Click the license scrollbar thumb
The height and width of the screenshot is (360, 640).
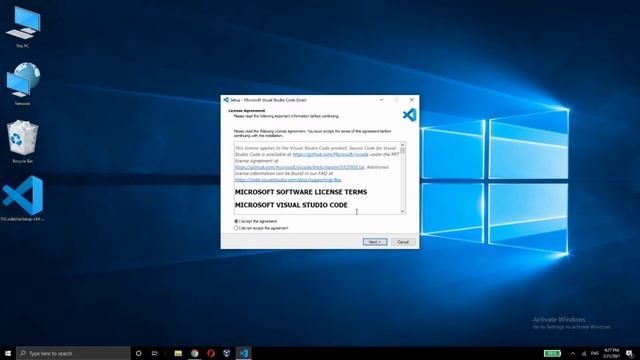coord(402,151)
